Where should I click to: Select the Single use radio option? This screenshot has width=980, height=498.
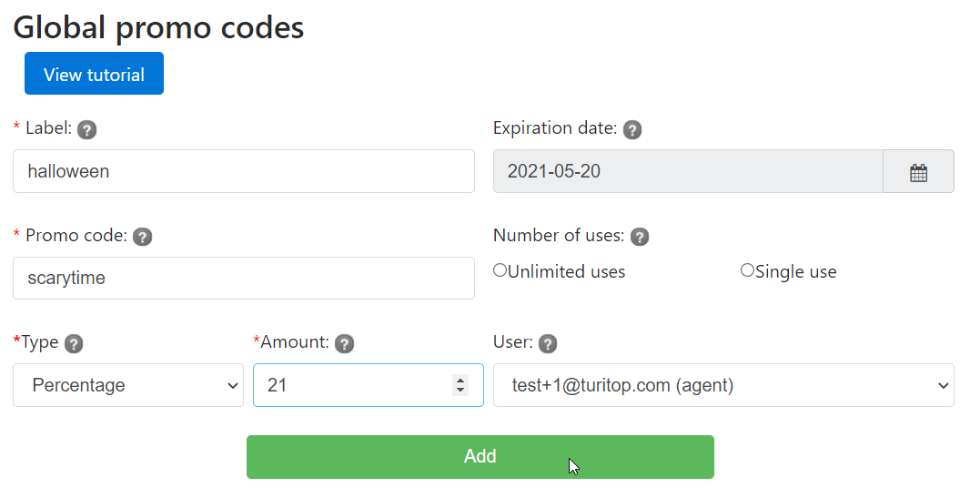(x=747, y=270)
